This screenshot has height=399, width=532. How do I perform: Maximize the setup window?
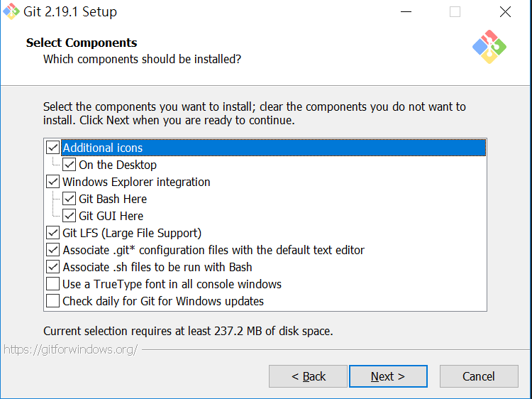click(x=455, y=12)
